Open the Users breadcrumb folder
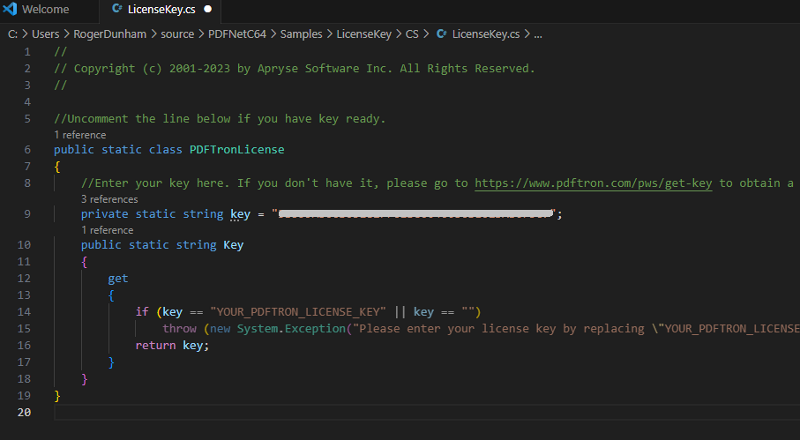This screenshot has height=440, width=800. click(45, 34)
